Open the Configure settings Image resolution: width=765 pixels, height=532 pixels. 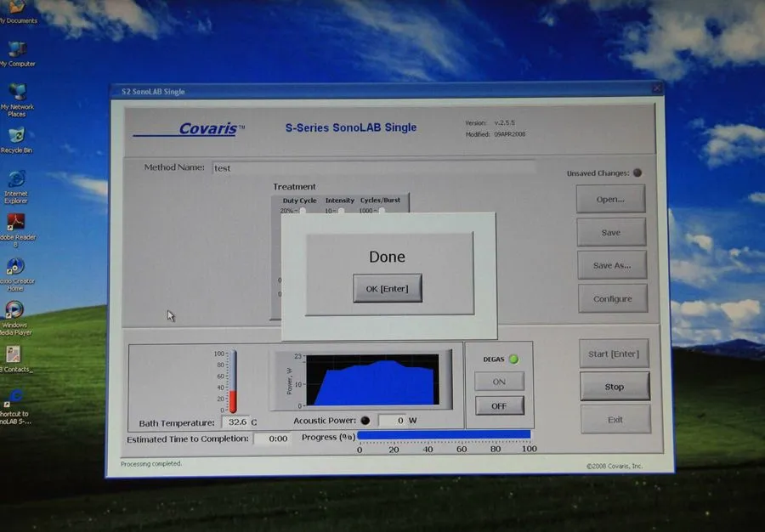[613, 298]
